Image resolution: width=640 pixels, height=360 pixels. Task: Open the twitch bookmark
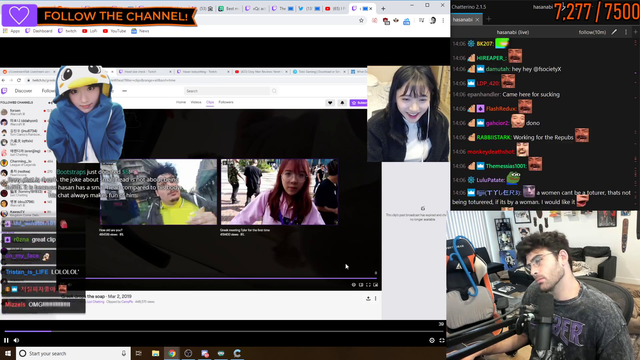pyautogui.click(x=67, y=31)
